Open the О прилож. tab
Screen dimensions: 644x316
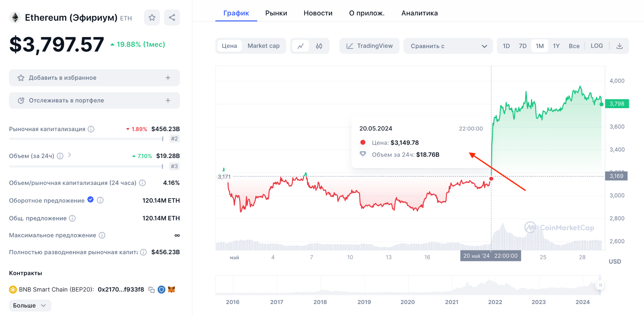pos(367,13)
